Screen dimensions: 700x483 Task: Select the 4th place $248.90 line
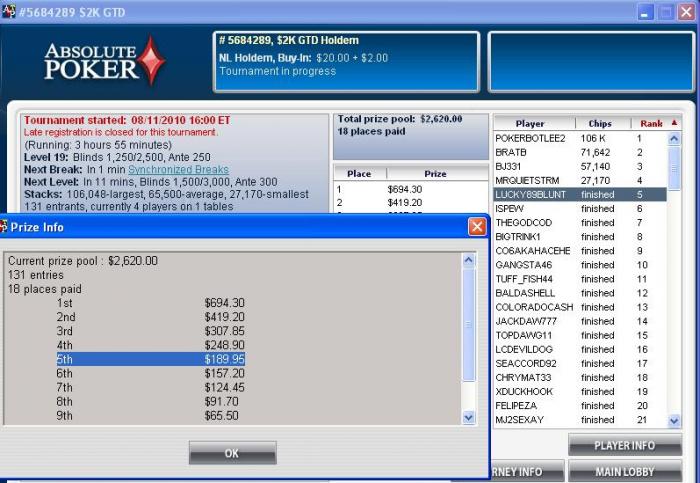click(x=150, y=345)
